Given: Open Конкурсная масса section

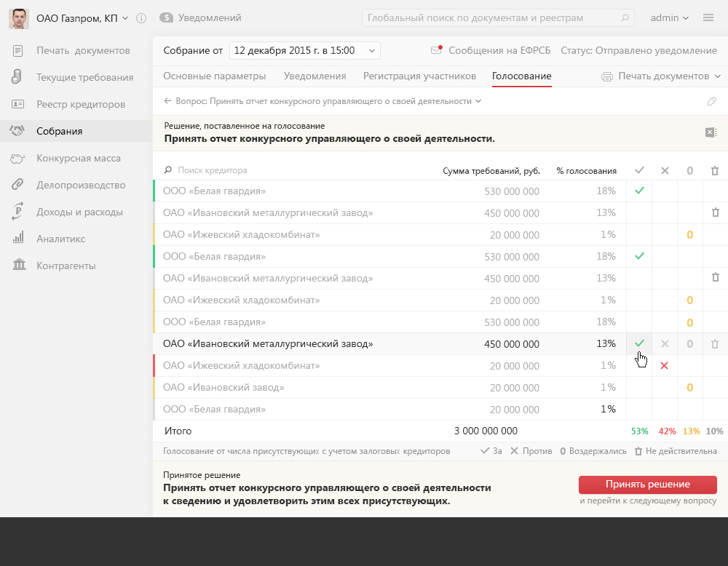Looking at the screenshot, I should [79, 158].
